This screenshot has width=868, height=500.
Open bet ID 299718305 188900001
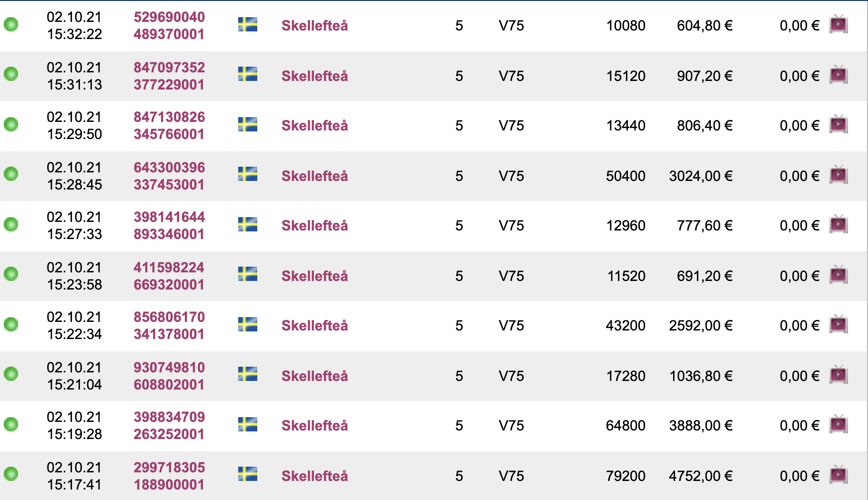coord(169,476)
